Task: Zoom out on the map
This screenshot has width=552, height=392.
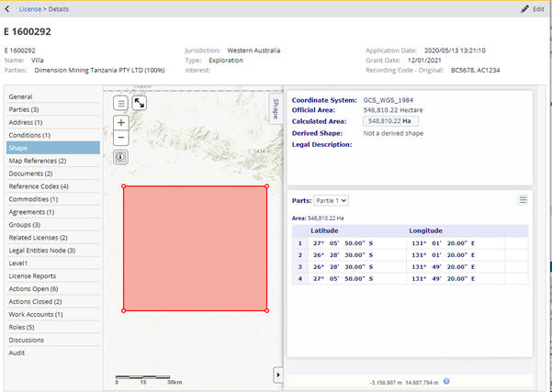Action: pos(121,138)
